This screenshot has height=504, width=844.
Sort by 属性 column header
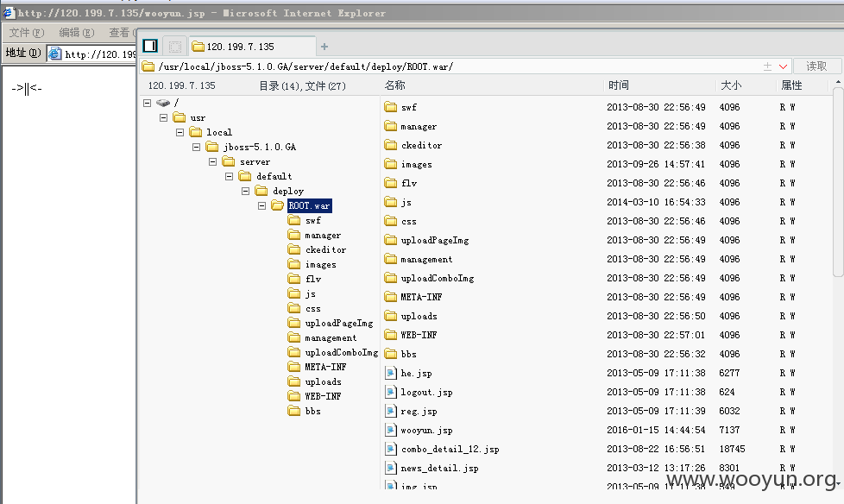click(x=791, y=85)
